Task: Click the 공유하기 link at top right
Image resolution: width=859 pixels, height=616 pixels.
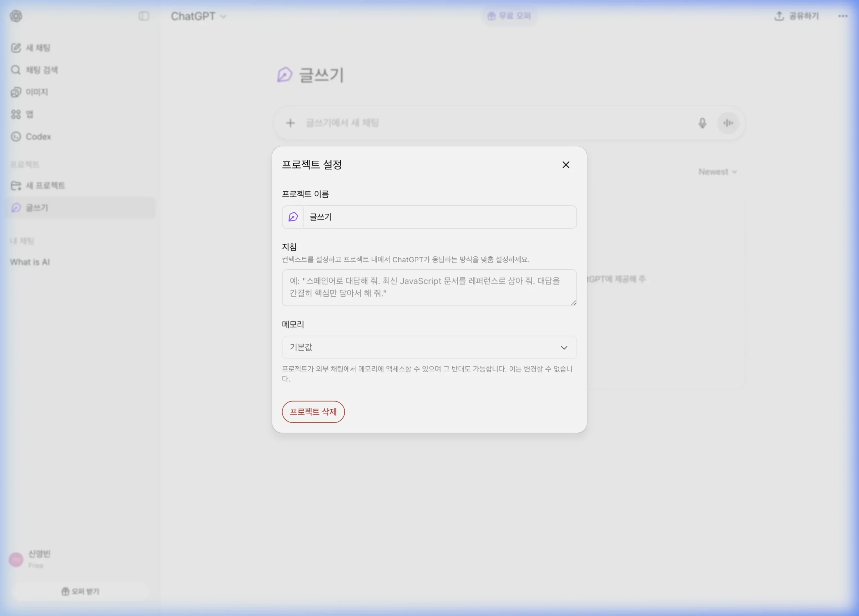Action: click(x=797, y=16)
